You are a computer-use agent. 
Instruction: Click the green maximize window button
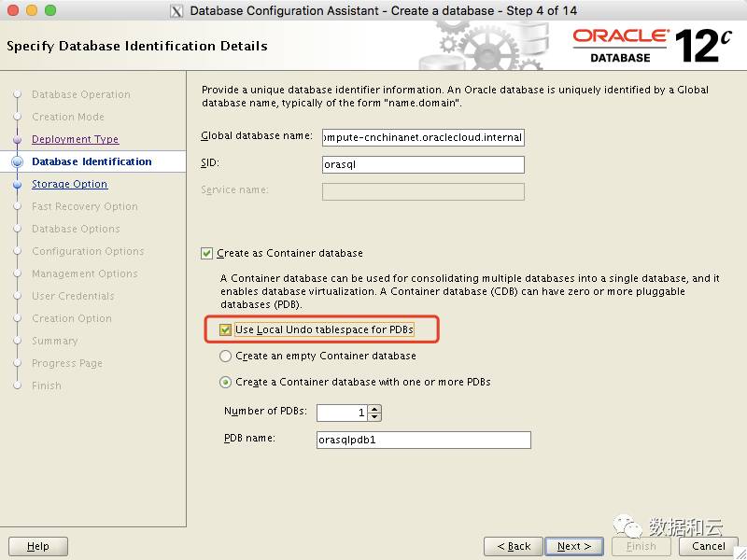coord(50,10)
